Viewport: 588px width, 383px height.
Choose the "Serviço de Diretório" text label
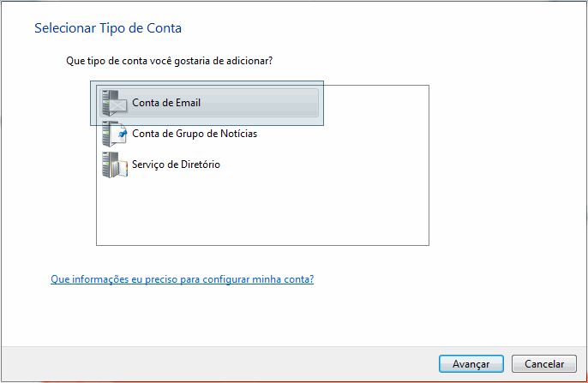tap(176, 164)
